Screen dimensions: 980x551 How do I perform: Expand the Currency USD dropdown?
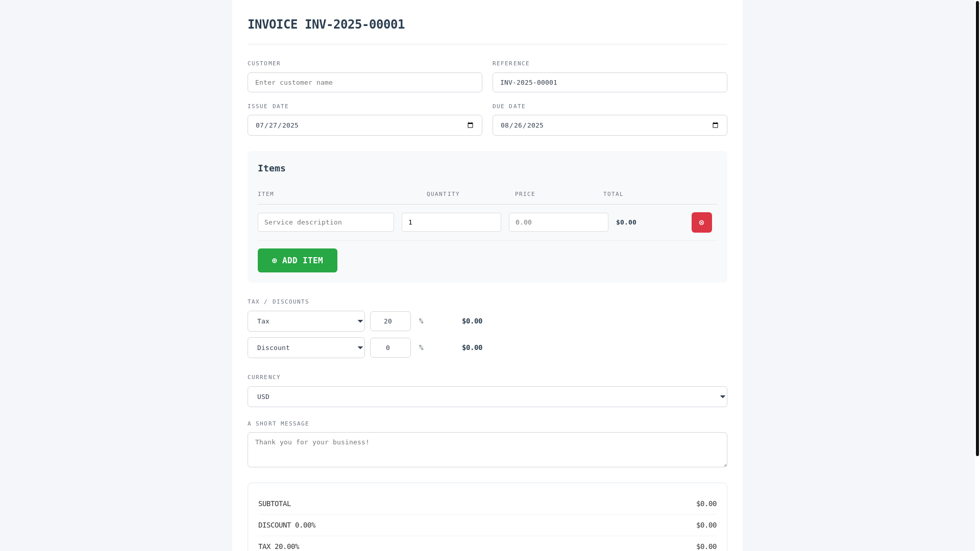487,397
